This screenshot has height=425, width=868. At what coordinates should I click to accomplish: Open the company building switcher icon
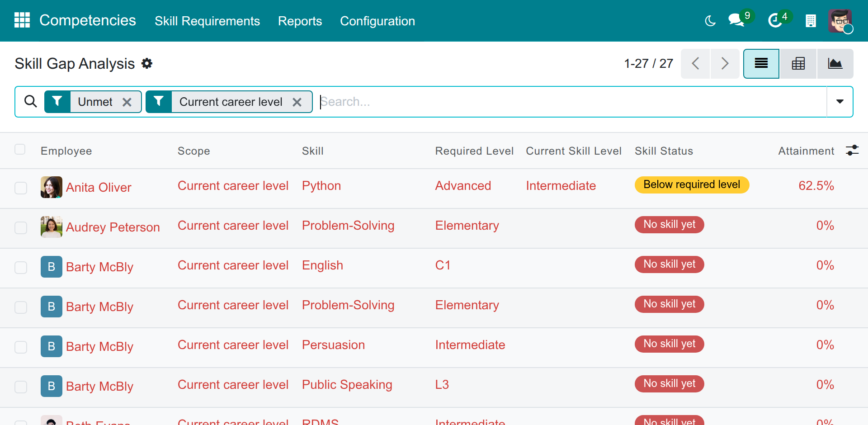point(811,21)
